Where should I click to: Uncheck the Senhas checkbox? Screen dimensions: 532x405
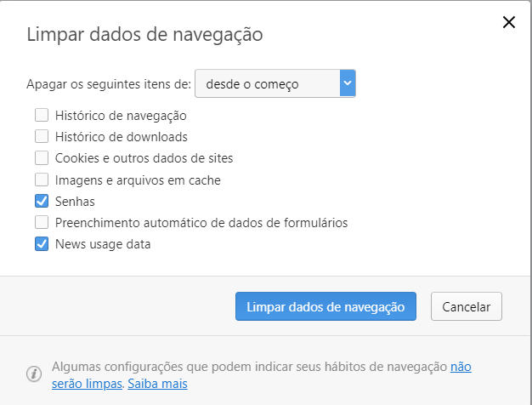coord(42,202)
